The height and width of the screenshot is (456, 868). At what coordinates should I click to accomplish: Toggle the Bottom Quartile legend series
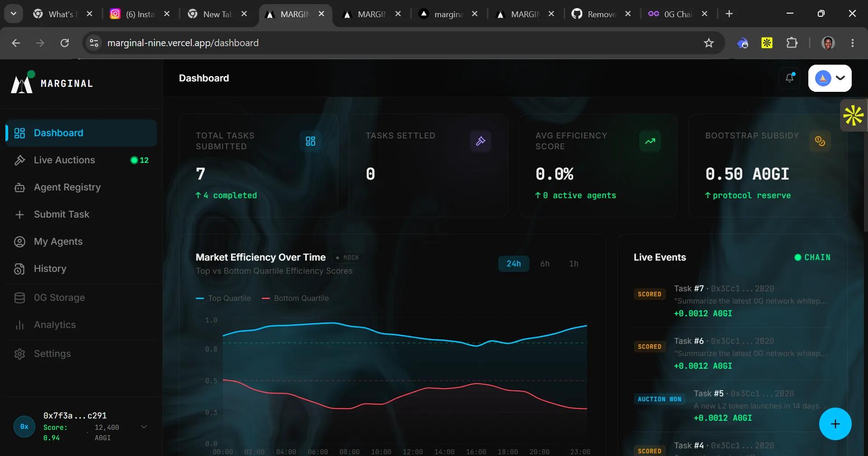[x=295, y=298]
